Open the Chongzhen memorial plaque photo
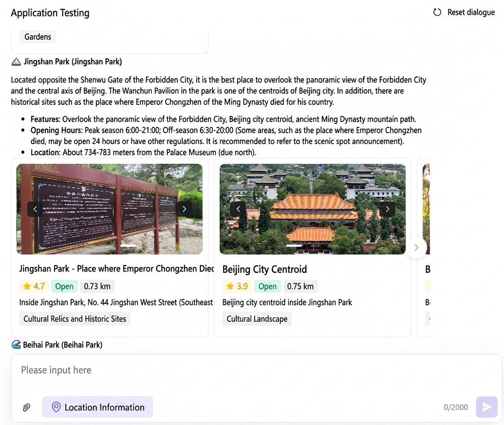The width and height of the screenshot is (504, 425). coord(110,209)
